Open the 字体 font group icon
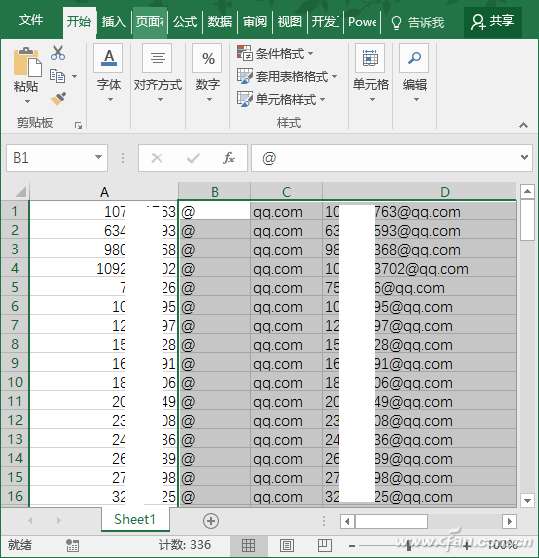The height and width of the screenshot is (558, 539). pyautogui.click(x=109, y=58)
